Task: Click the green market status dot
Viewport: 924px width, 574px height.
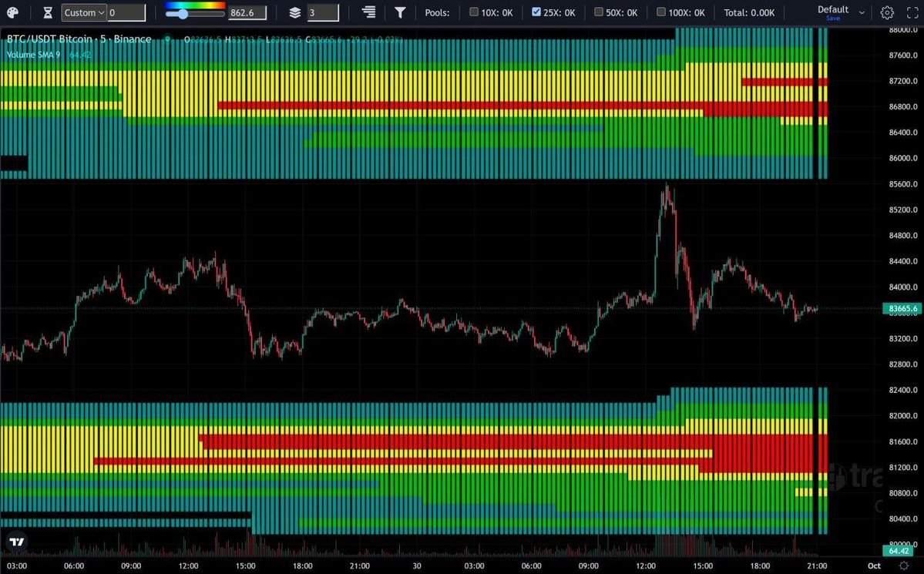Action: click(167, 39)
